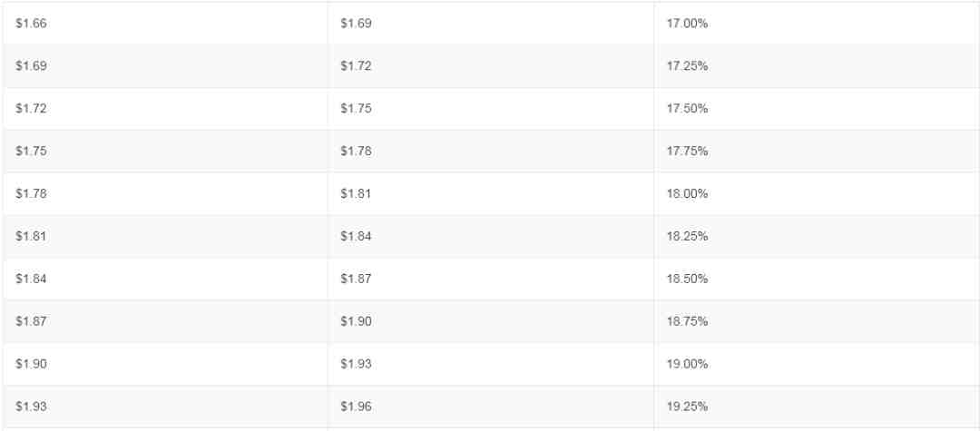Click the 18.25% rate cell
Screen dimensions: 980x431
[x=817, y=236]
